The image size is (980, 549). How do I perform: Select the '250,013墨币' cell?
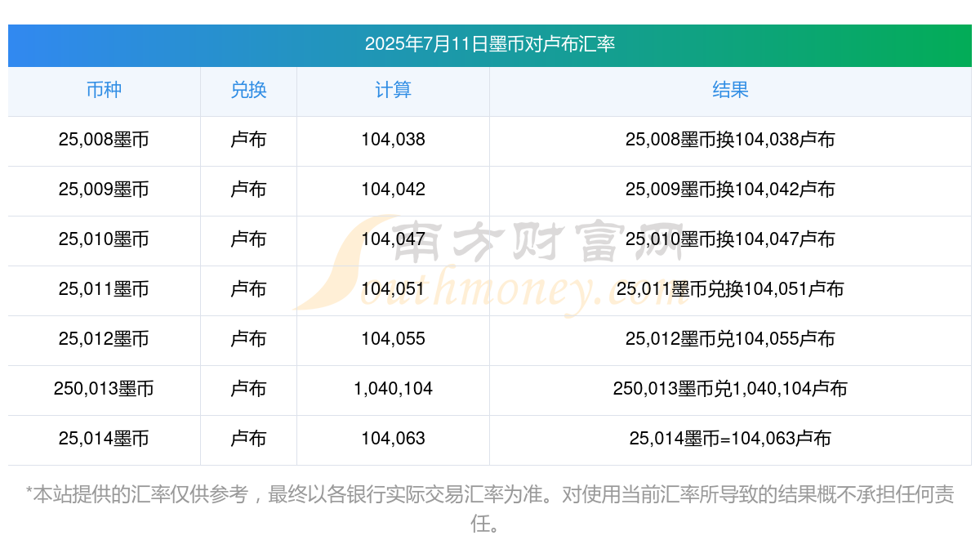104,389
